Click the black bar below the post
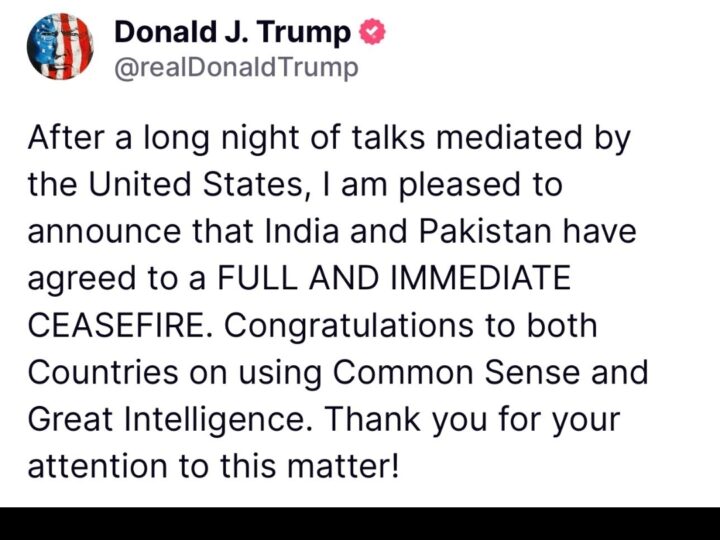The width and height of the screenshot is (720, 540). tap(360, 523)
